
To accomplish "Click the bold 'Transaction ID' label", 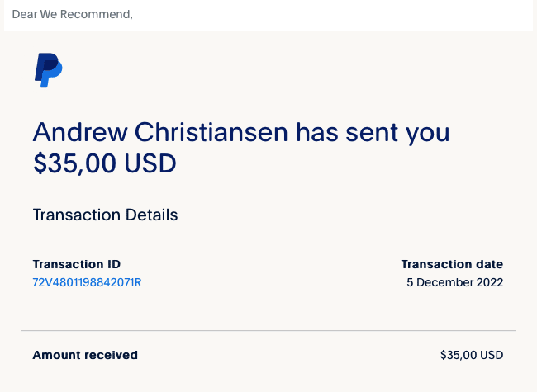I will click(x=77, y=264).
